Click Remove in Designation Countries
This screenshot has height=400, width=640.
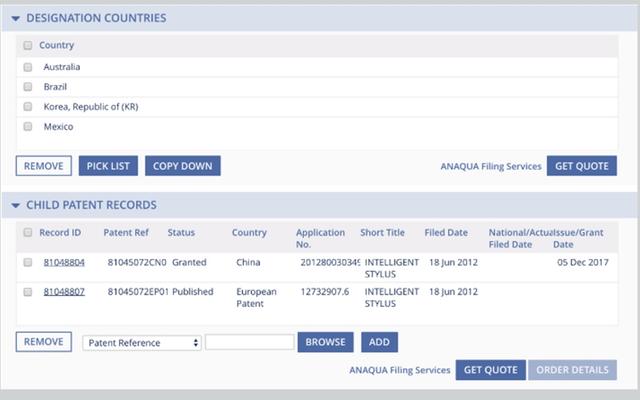[41, 166]
